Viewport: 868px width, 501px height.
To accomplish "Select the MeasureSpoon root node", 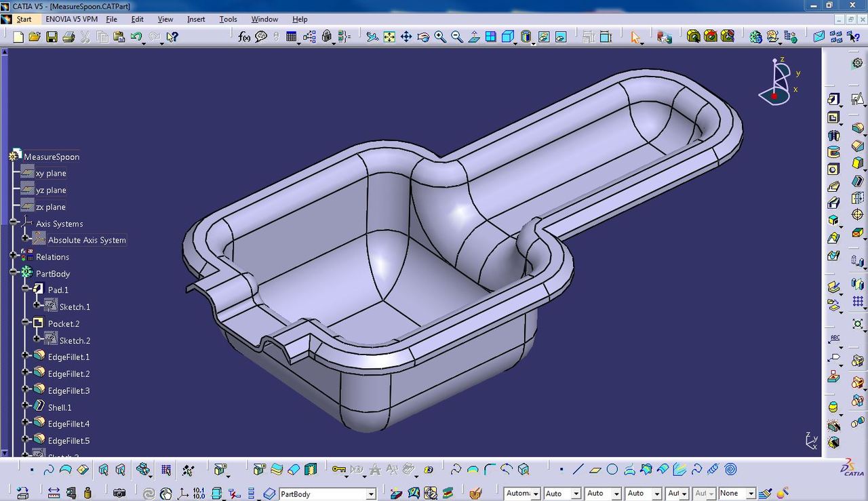I will [52, 157].
